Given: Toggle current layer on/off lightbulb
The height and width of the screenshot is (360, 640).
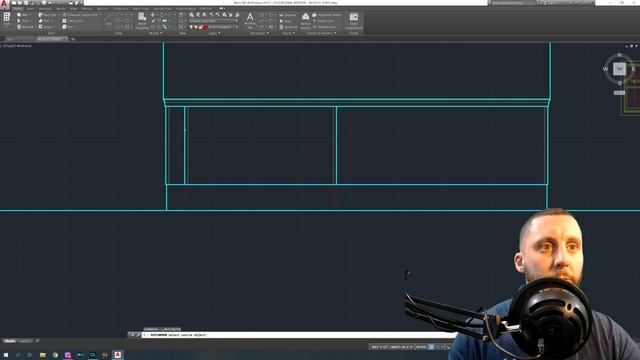Looking at the screenshot, I should pos(191,27).
